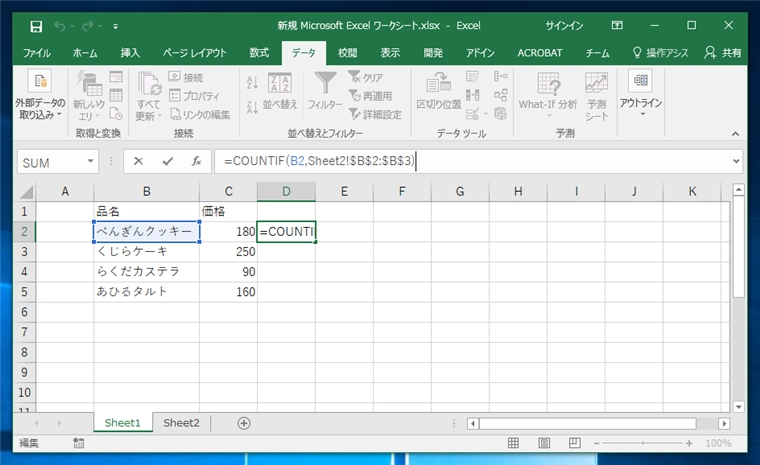Click the vertical scrollbar down arrow
The image size is (760, 465).
tap(739, 407)
